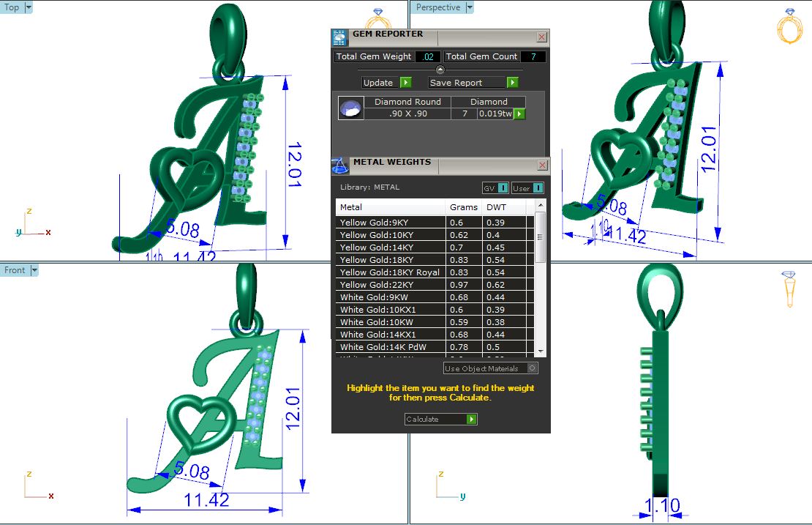This screenshot has width=812, height=525.
Task: Enable Use Object Materials option
Action: point(532,368)
